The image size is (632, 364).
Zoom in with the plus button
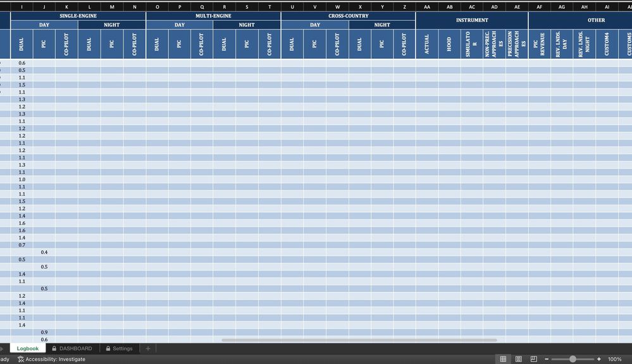(599, 359)
